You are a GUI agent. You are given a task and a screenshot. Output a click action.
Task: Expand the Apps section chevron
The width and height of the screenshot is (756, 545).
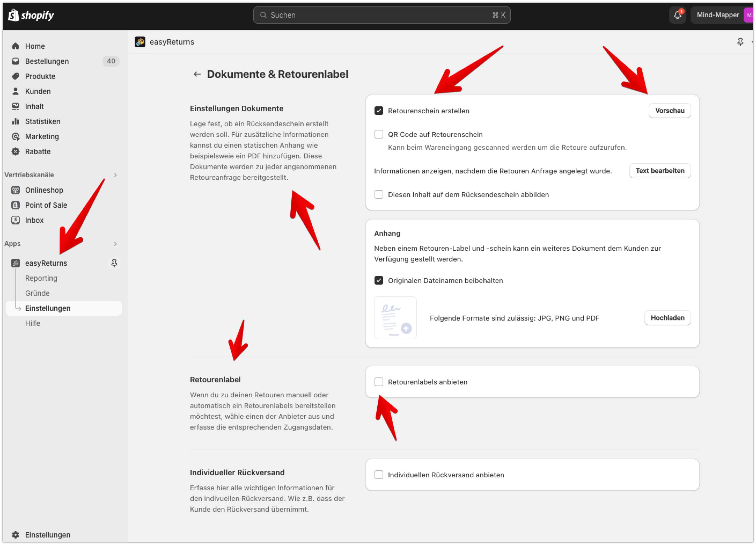click(115, 244)
